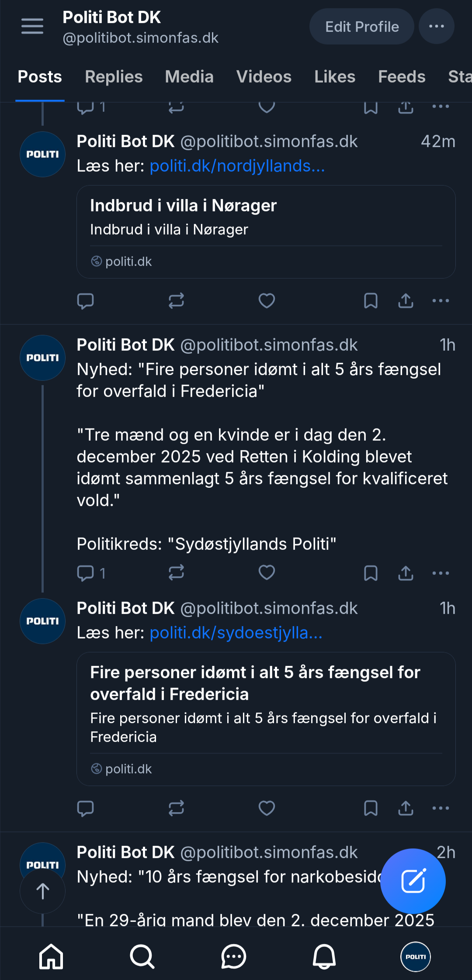Bookmark the Nørager burglary link post
The height and width of the screenshot is (980, 472).
[x=371, y=301]
